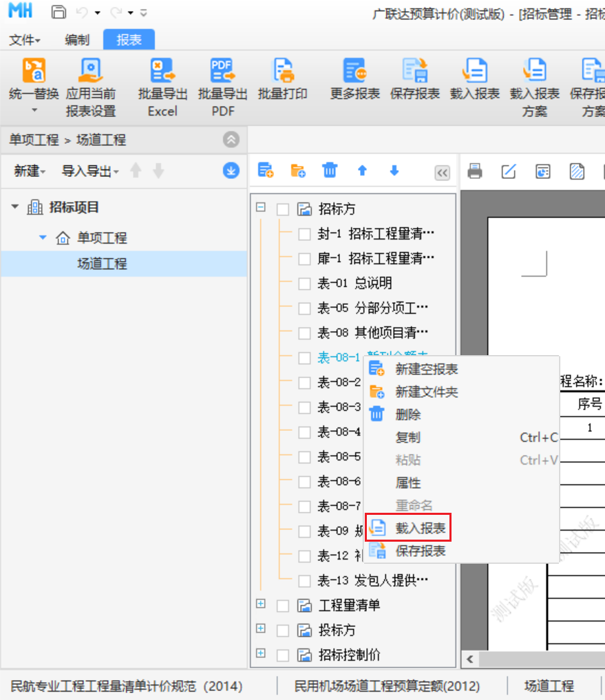
Task: Expand the 工程量清单 tree node
Action: point(261,604)
